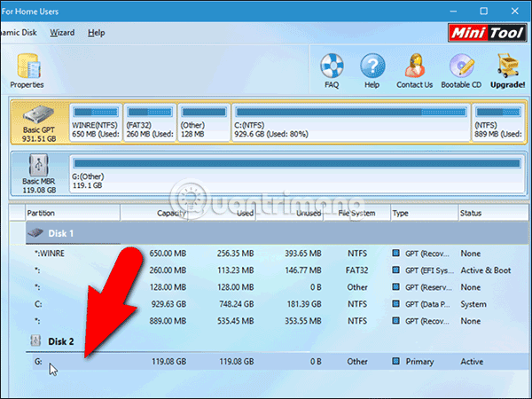Click the 260.00 MB capacity cell
This screenshot has width=532, height=399.
coord(168,270)
